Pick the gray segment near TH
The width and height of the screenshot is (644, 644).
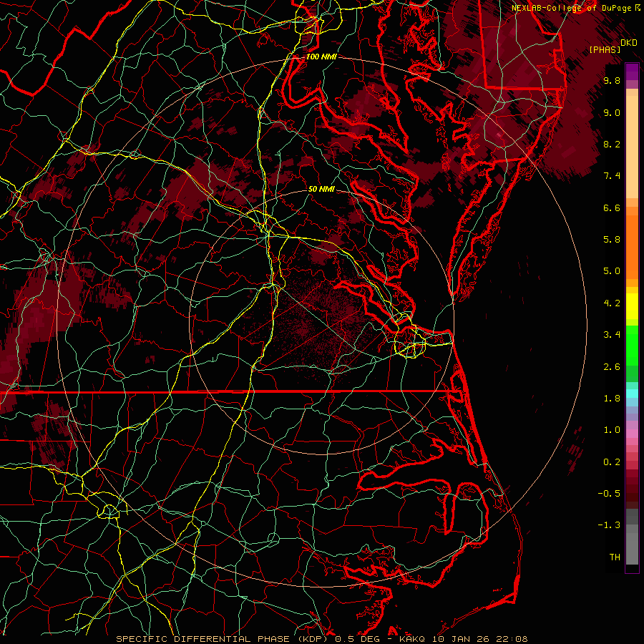[632, 548]
